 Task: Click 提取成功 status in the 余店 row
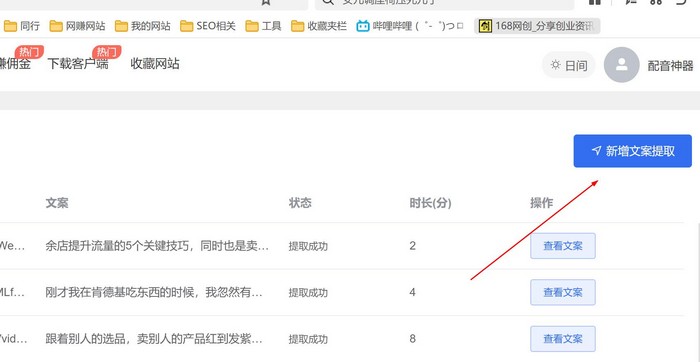point(308,246)
